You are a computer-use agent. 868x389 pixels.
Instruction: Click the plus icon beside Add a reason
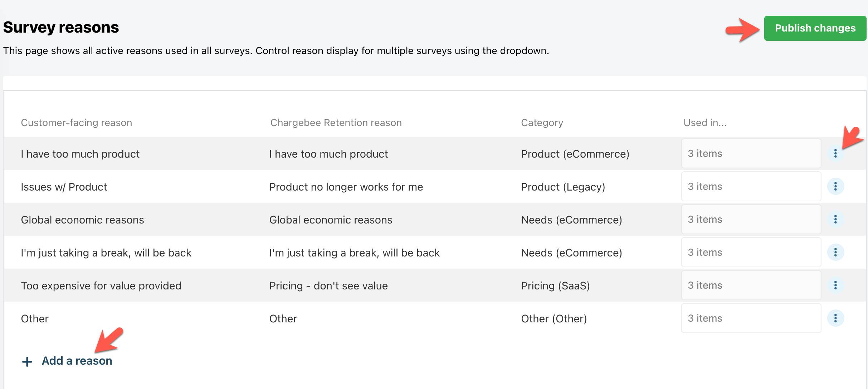coord(27,361)
